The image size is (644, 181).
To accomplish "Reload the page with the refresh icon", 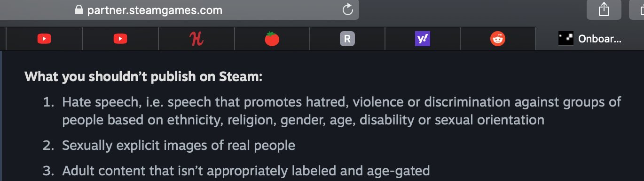I will tap(347, 9).
